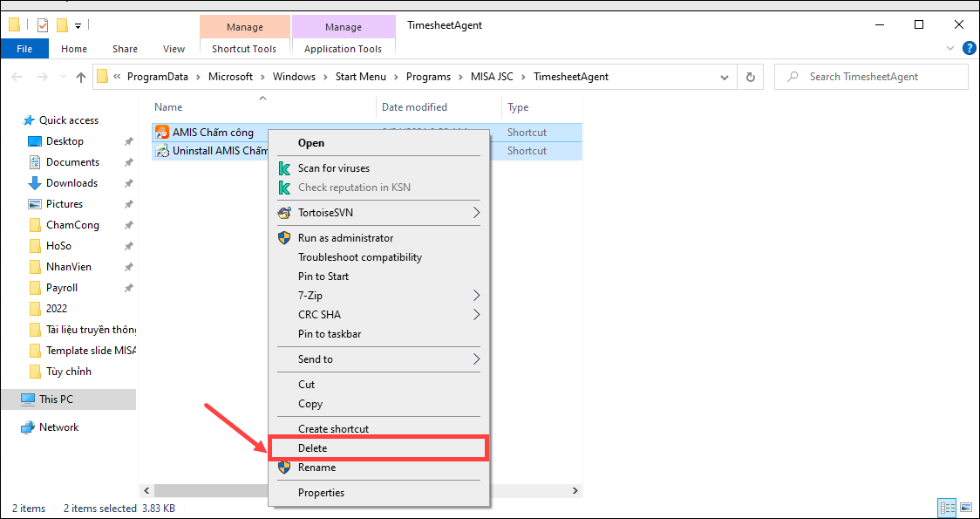Open Downloads from the Quick access sidebar
The height and width of the screenshot is (519, 980).
pyautogui.click(x=71, y=183)
